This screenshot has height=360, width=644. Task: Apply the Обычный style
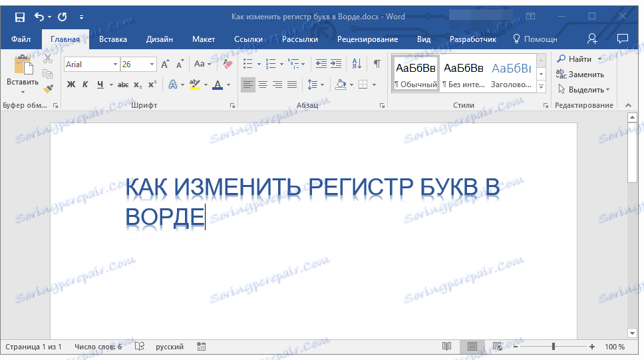pyautogui.click(x=416, y=74)
